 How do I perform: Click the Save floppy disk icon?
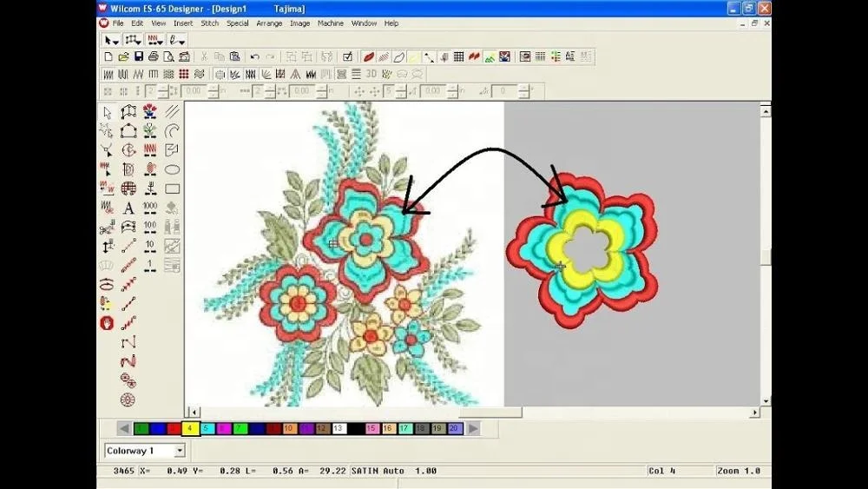pyautogui.click(x=138, y=56)
